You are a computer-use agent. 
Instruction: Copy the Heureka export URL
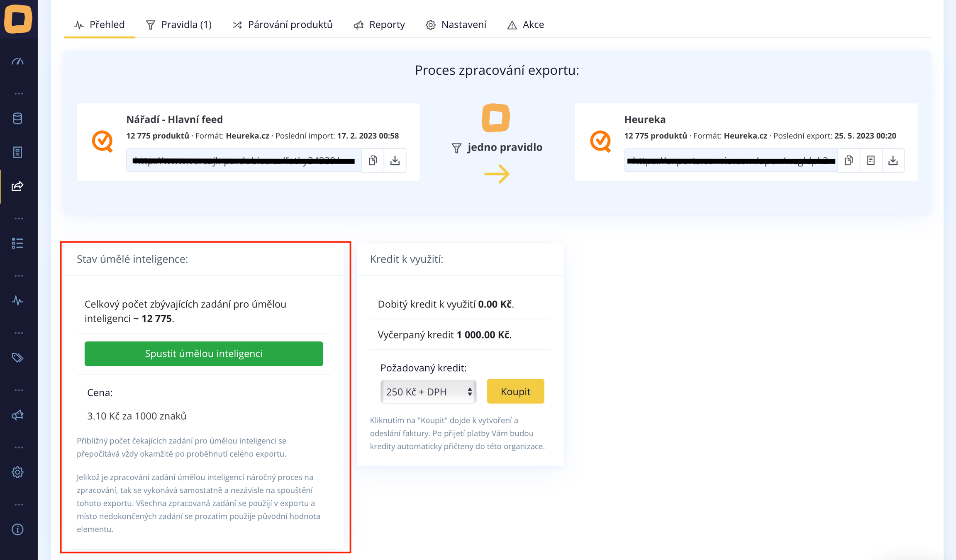point(849,161)
